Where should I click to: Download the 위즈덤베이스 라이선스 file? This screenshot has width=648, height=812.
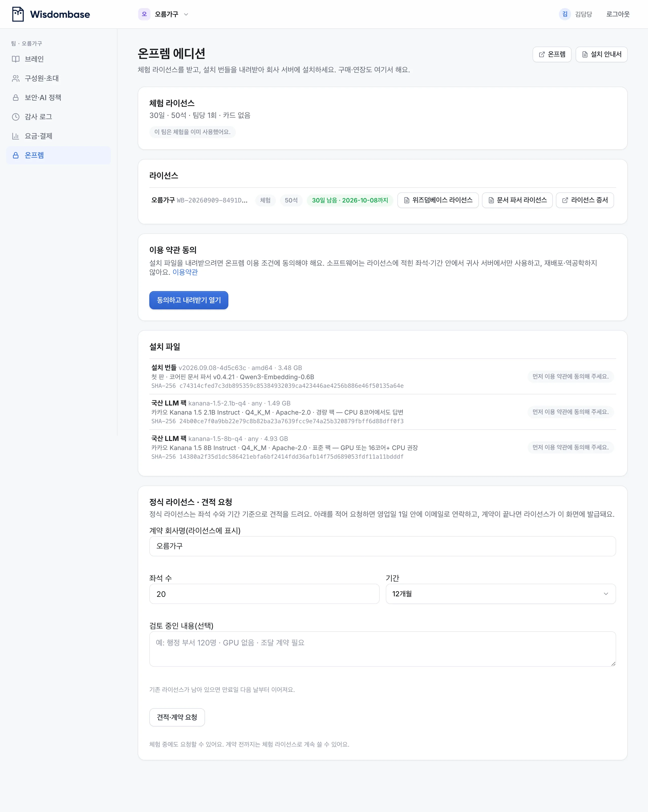click(x=438, y=200)
